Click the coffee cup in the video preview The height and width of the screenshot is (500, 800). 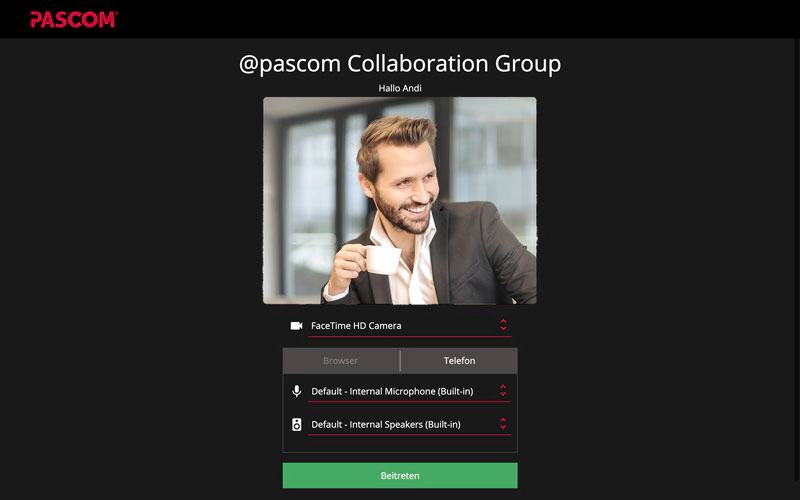point(382,259)
